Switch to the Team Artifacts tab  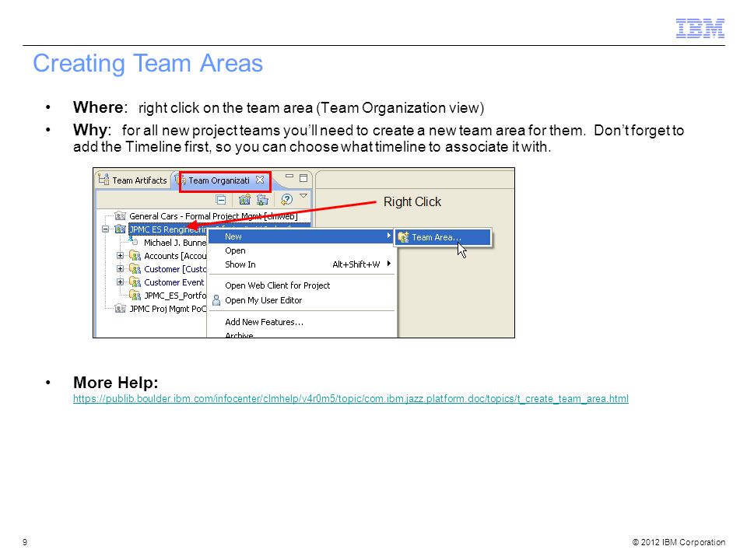[133, 180]
